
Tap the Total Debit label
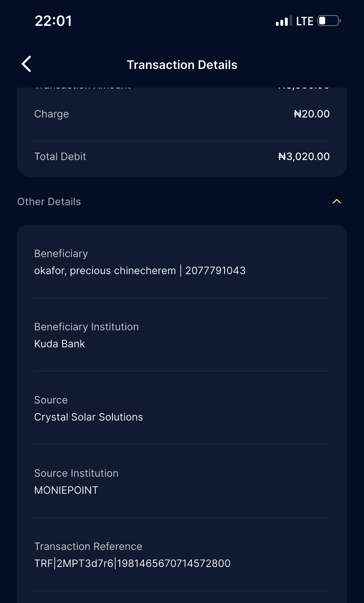[x=60, y=157]
